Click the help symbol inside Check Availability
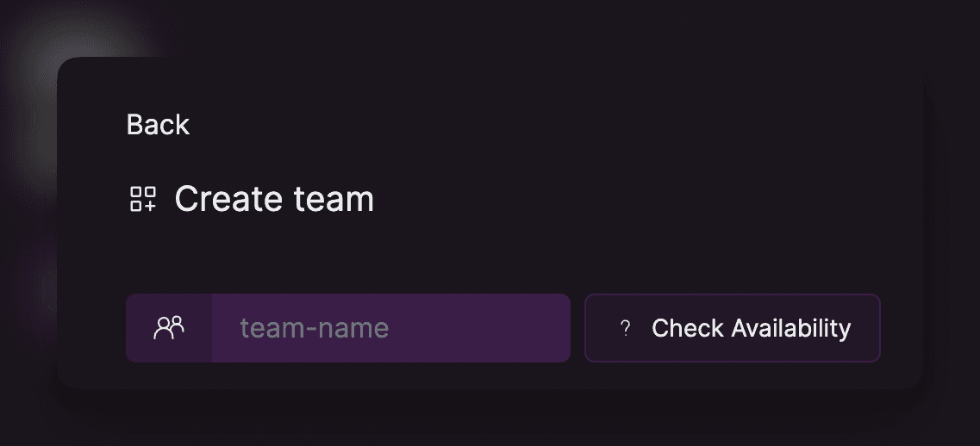This screenshot has width=980, height=446. click(625, 328)
